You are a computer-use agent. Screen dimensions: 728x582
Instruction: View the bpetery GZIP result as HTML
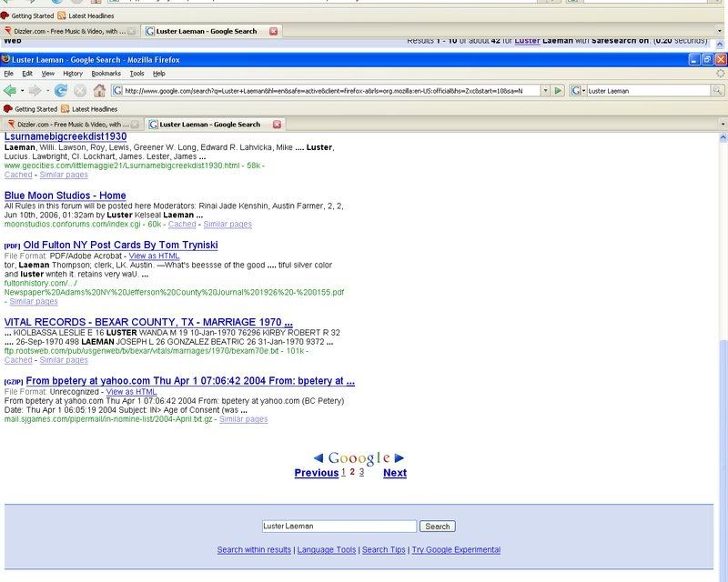click(x=131, y=392)
